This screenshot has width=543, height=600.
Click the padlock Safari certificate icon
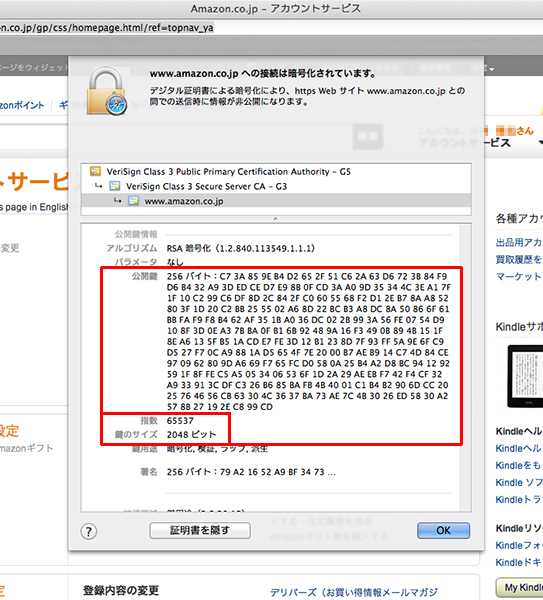coord(107,91)
